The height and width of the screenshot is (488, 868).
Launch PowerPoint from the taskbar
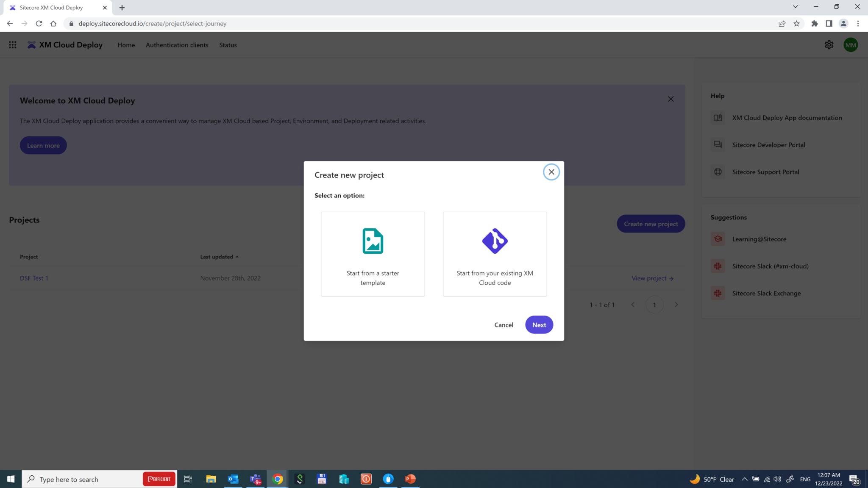[x=409, y=479]
